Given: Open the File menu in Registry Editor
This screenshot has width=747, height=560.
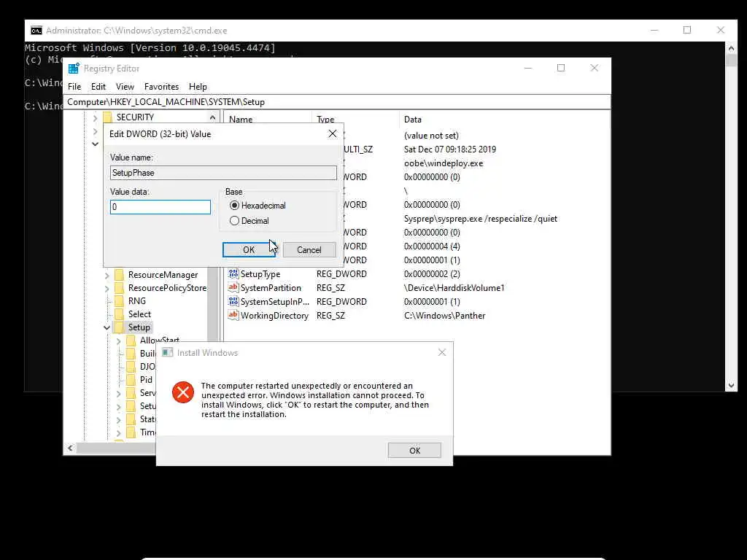Looking at the screenshot, I should [x=74, y=87].
